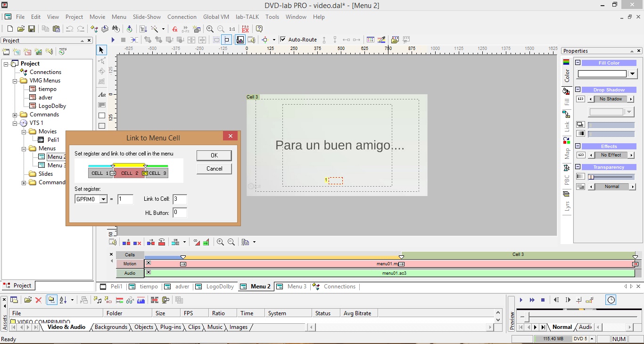Click the Save project toolbar icon
This screenshot has width=644, height=344.
(x=32, y=29)
